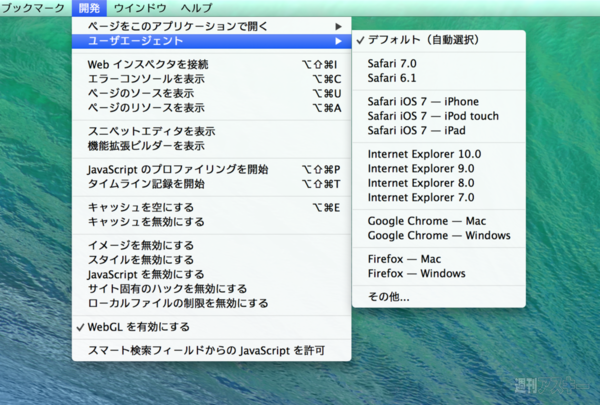Choose Safari iOS 7 — iPod touch

pyautogui.click(x=439, y=116)
